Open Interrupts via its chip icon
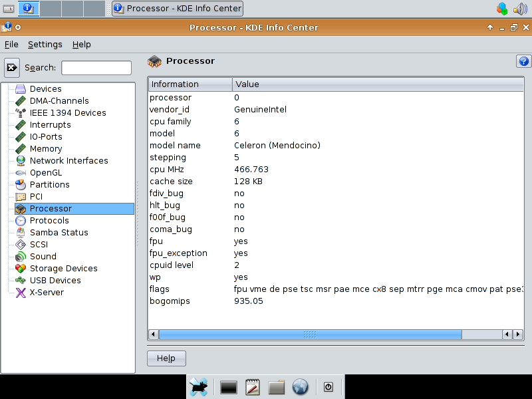This screenshot has width=532, height=399. (21, 125)
